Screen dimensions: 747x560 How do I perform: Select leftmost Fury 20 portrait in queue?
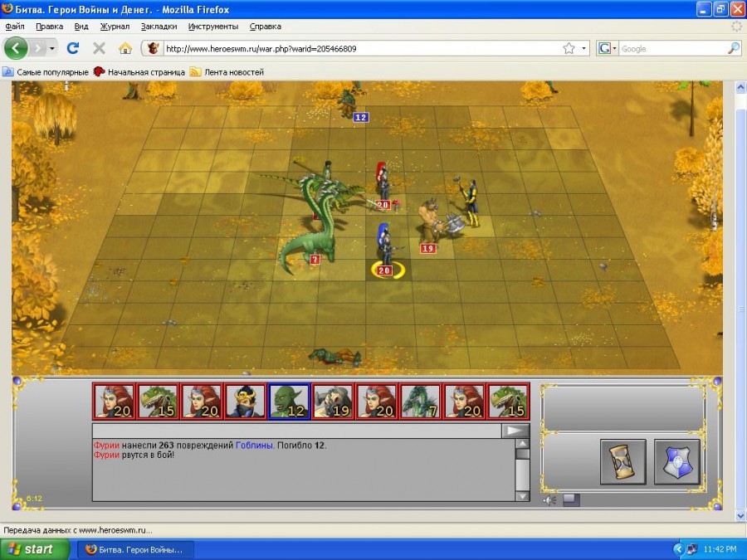114,402
